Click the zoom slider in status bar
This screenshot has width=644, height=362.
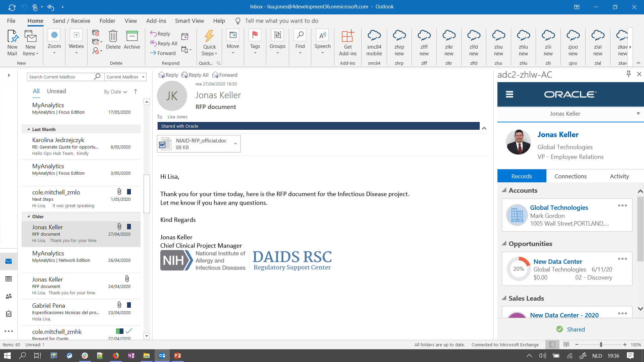click(x=601, y=345)
